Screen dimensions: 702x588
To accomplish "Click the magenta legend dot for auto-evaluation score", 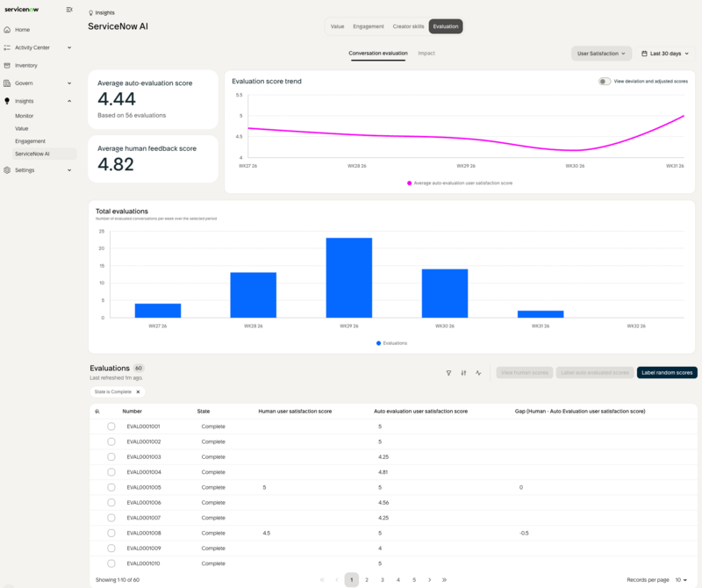I will click(x=409, y=183).
